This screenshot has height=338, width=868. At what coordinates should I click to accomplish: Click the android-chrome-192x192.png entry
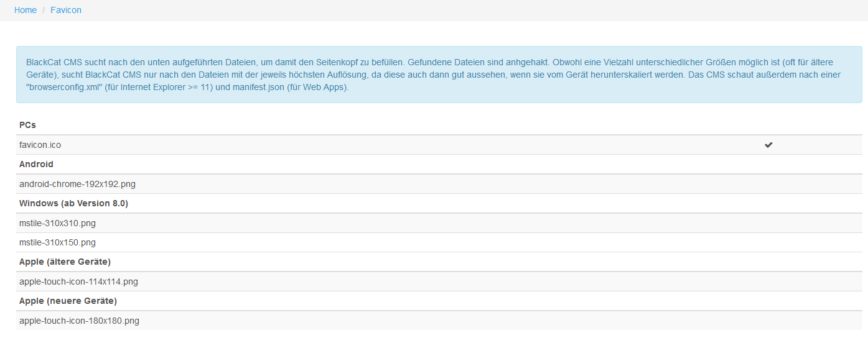[x=77, y=184]
